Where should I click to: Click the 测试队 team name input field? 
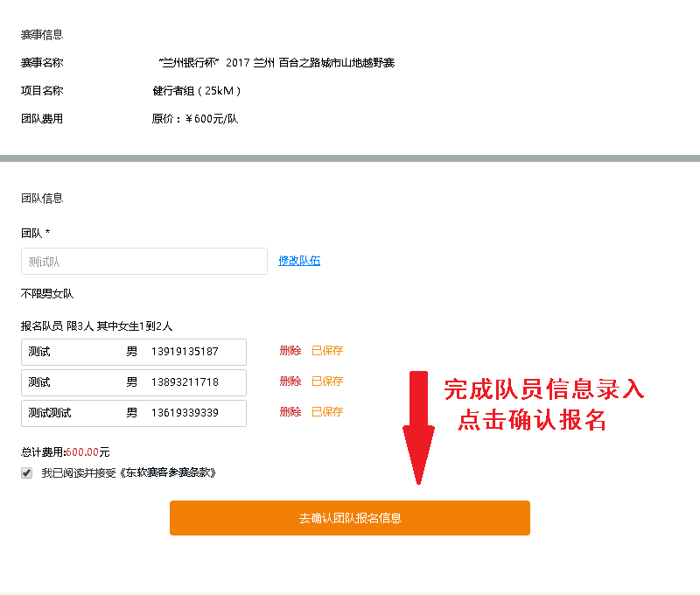(x=143, y=262)
